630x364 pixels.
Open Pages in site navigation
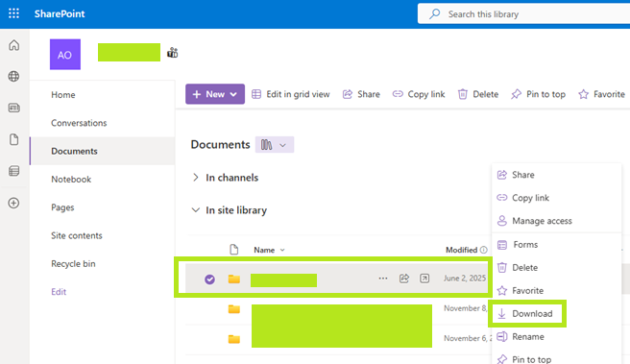[x=62, y=207]
